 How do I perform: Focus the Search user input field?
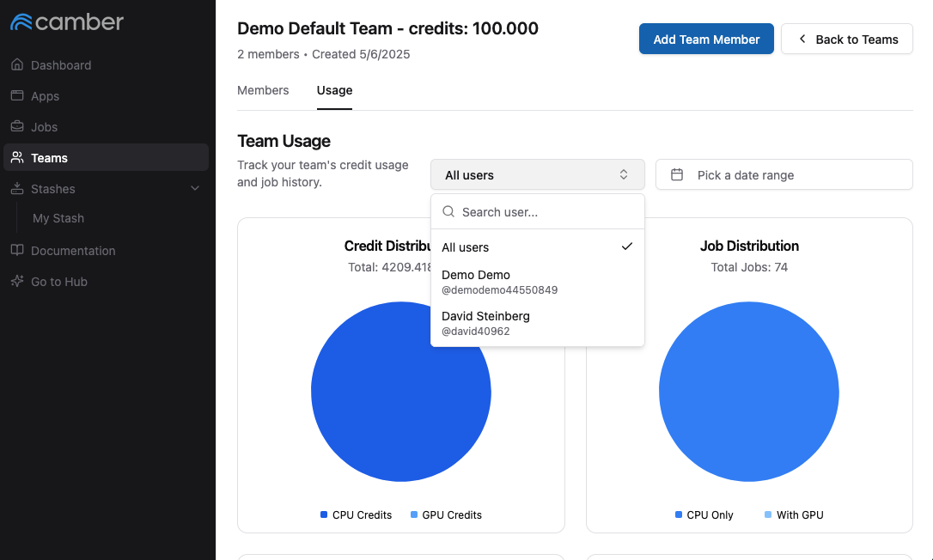click(537, 212)
